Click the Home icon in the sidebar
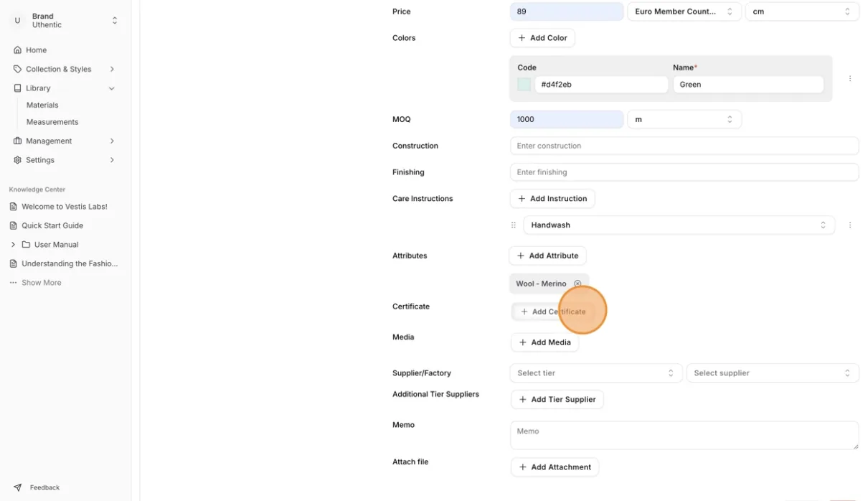This screenshot has width=868, height=501. (x=18, y=50)
